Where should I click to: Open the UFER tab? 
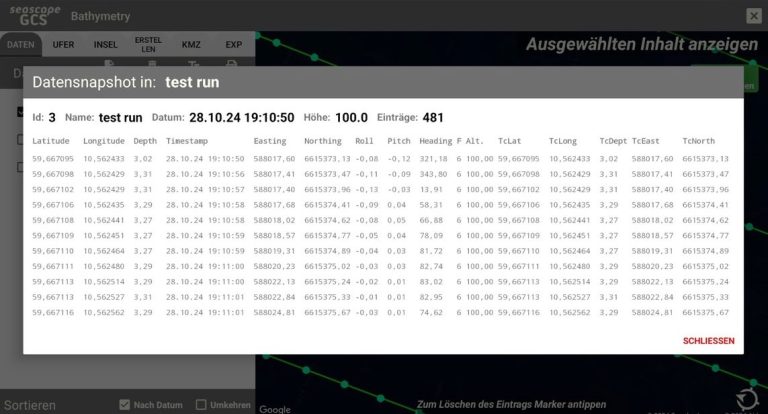tap(63, 45)
